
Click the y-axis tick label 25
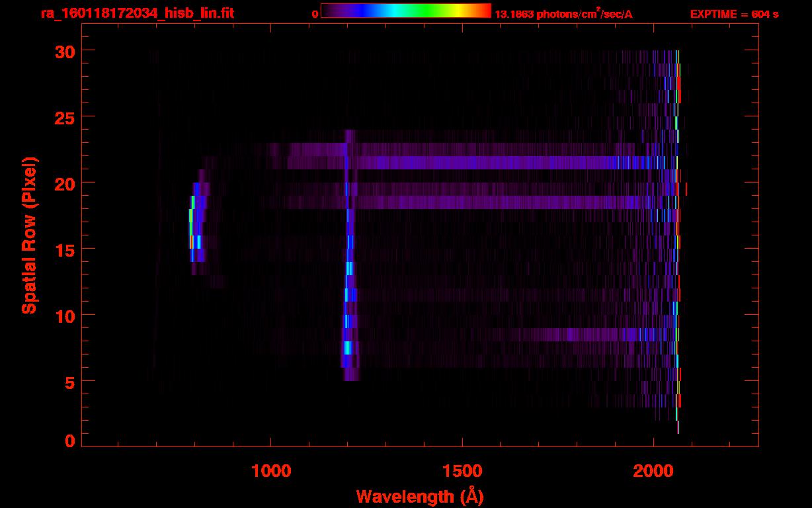63,117
